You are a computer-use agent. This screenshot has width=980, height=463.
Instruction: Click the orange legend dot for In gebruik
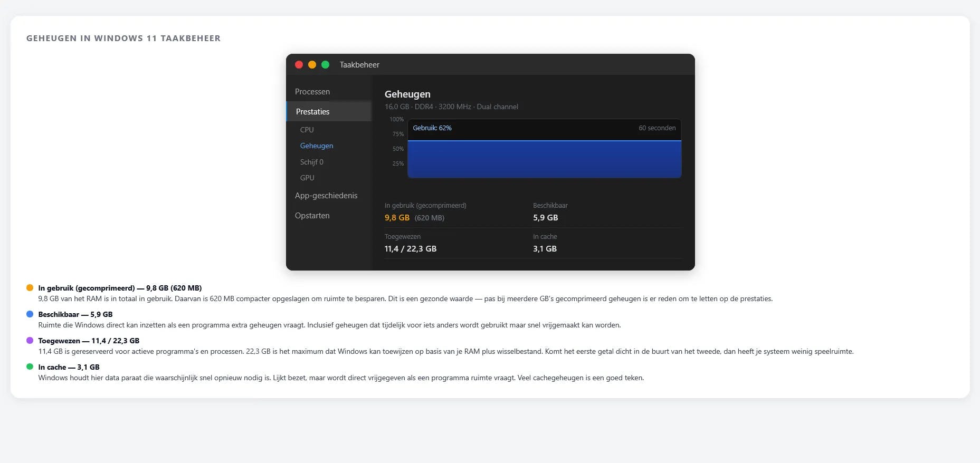(30, 287)
